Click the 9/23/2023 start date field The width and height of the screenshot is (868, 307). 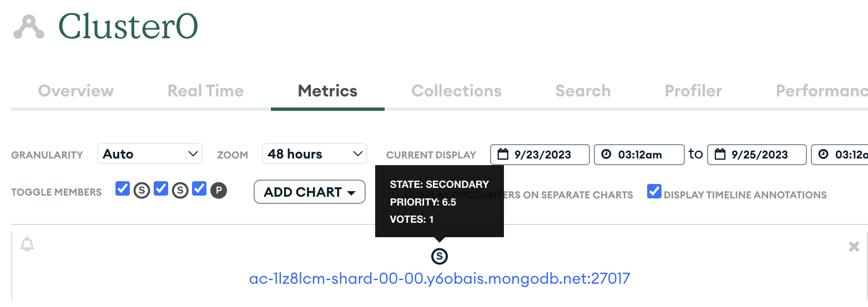540,155
